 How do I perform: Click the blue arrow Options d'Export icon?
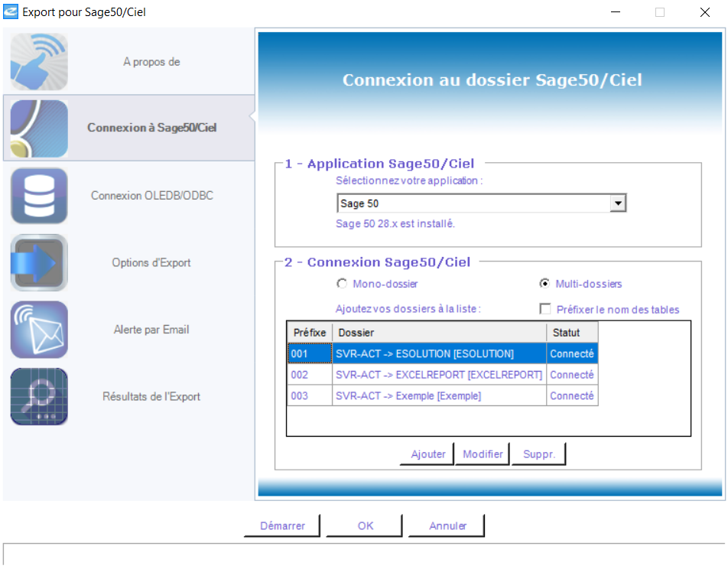(x=39, y=263)
